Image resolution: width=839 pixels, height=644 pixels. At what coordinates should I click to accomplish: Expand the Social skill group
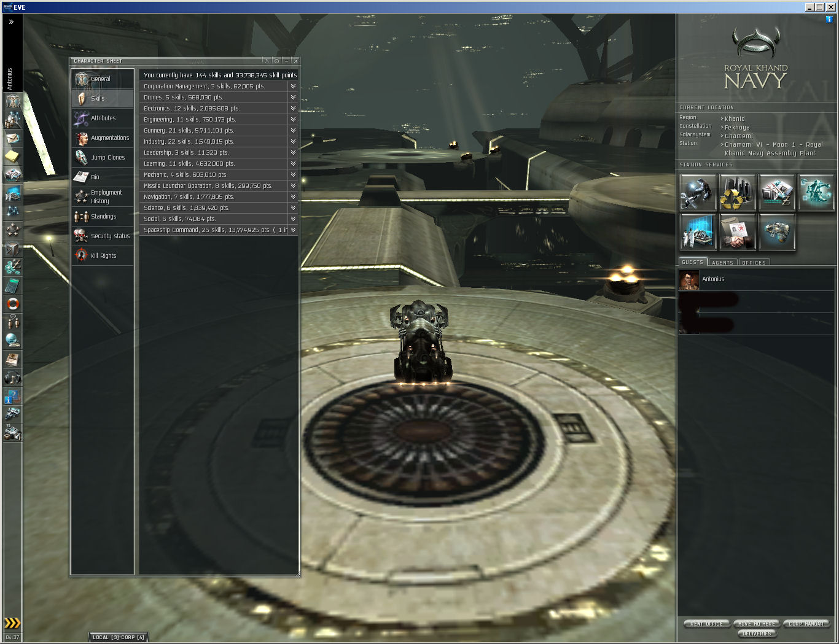click(x=293, y=219)
